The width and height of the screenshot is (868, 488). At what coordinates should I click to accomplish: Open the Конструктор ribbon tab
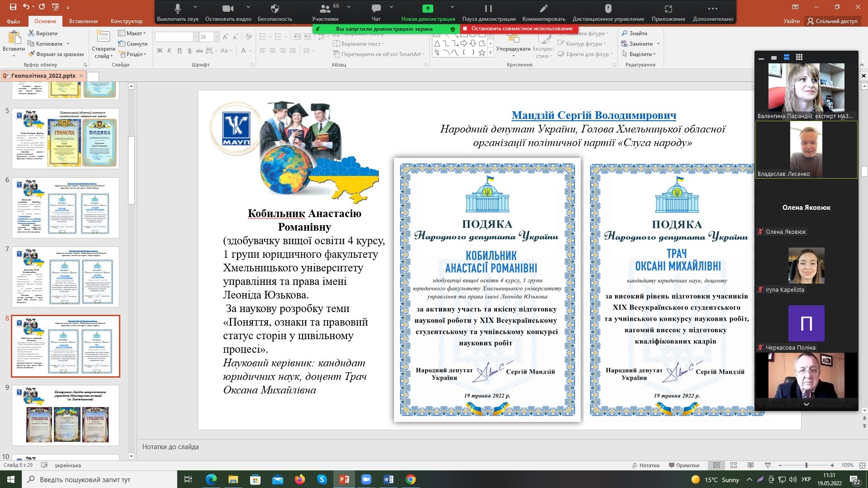(126, 21)
